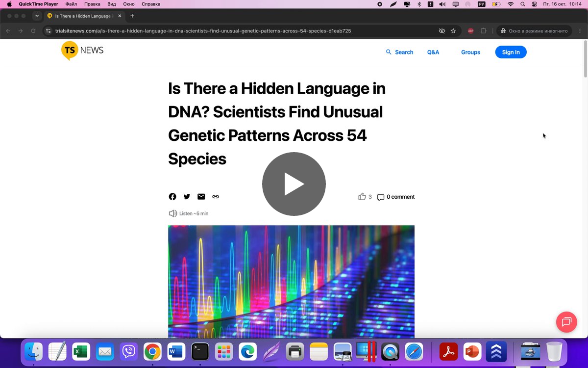This screenshot has height=368, width=588.
Task: Click the TS News logo
Action: tap(82, 51)
